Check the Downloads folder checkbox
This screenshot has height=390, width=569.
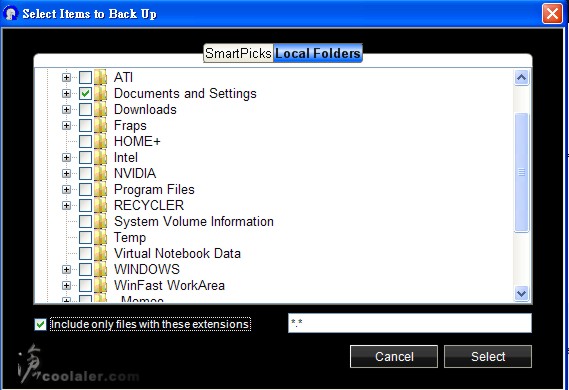[85, 109]
